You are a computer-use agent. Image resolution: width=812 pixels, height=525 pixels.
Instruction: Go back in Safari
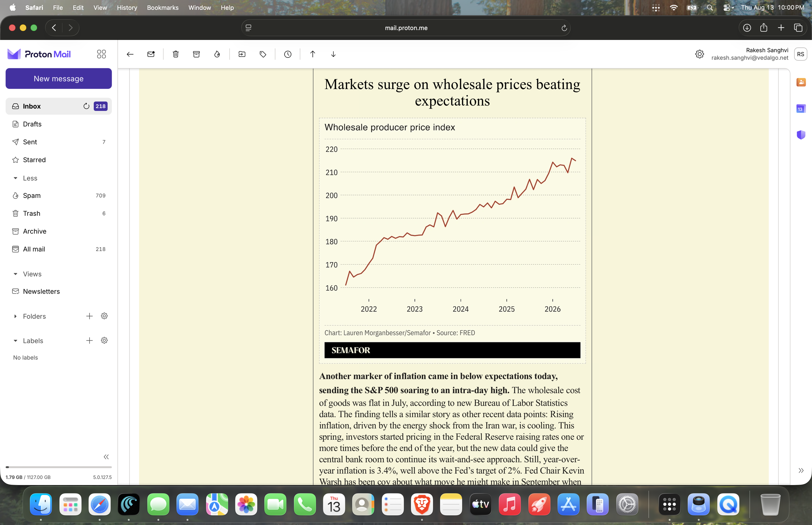pyautogui.click(x=54, y=28)
